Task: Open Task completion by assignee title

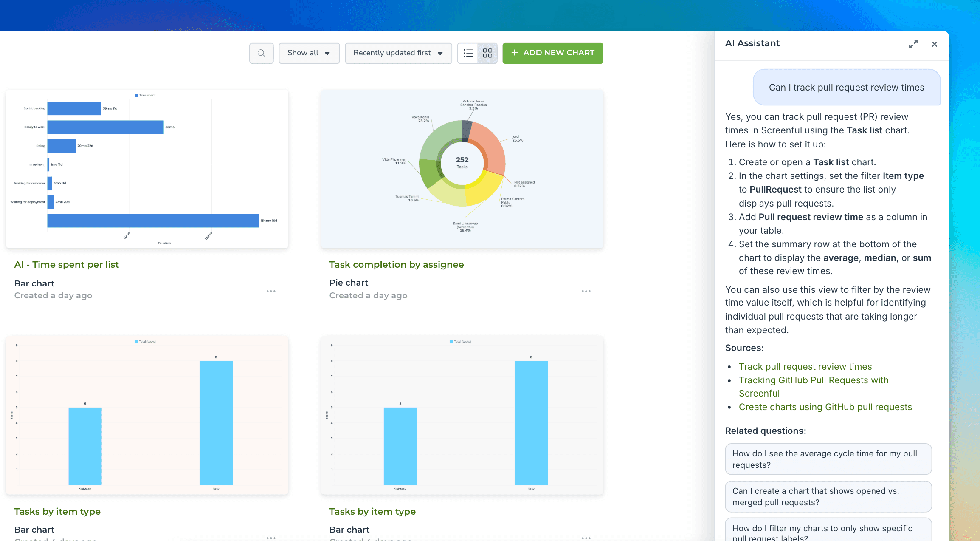Action: (x=396, y=264)
